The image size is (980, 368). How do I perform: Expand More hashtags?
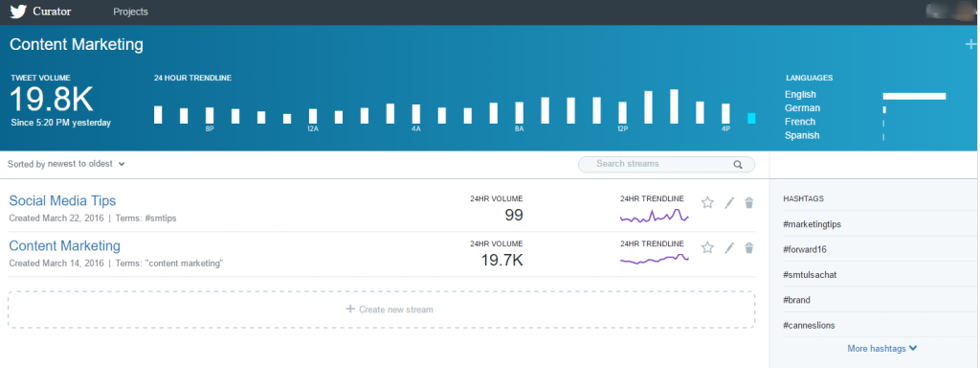tap(881, 348)
